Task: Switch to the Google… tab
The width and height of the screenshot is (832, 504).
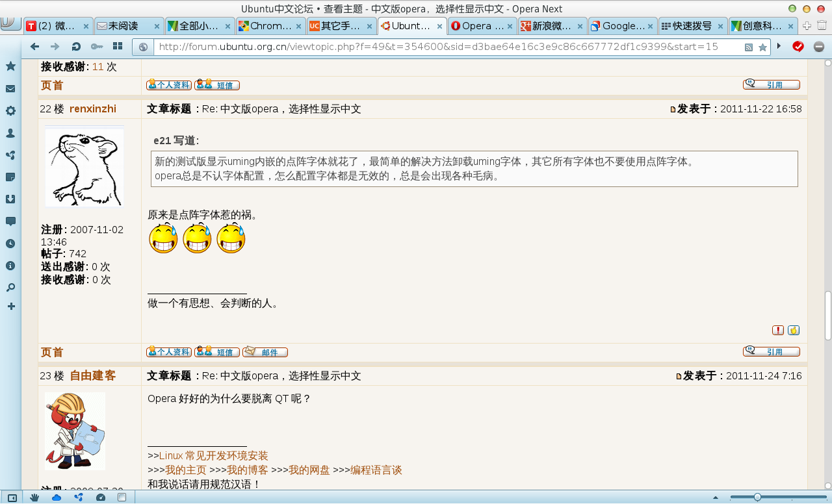Action: tap(623, 26)
